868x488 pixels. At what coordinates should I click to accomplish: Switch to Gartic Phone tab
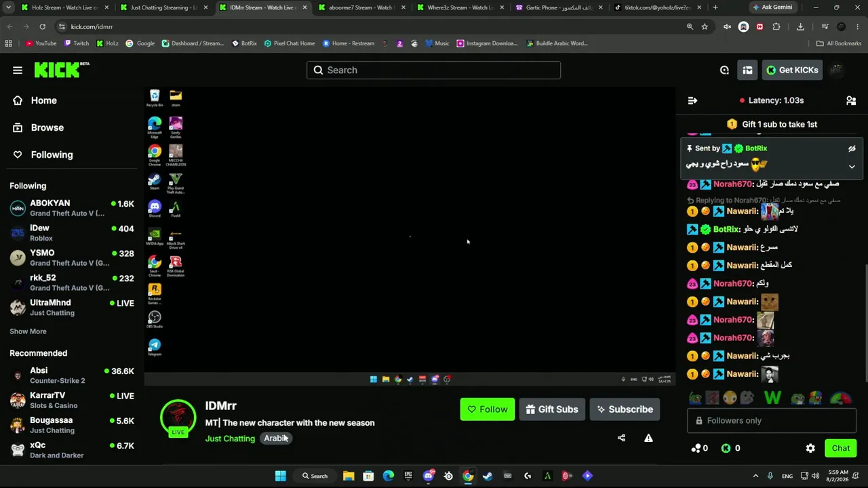click(559, 7)
